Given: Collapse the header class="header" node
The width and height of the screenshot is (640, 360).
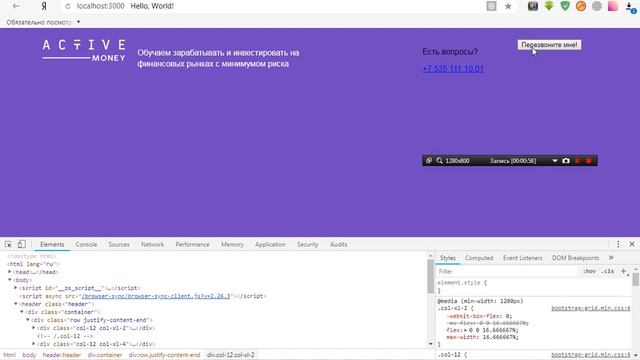Looking at the screenshot, I should [x=16, y=304].
